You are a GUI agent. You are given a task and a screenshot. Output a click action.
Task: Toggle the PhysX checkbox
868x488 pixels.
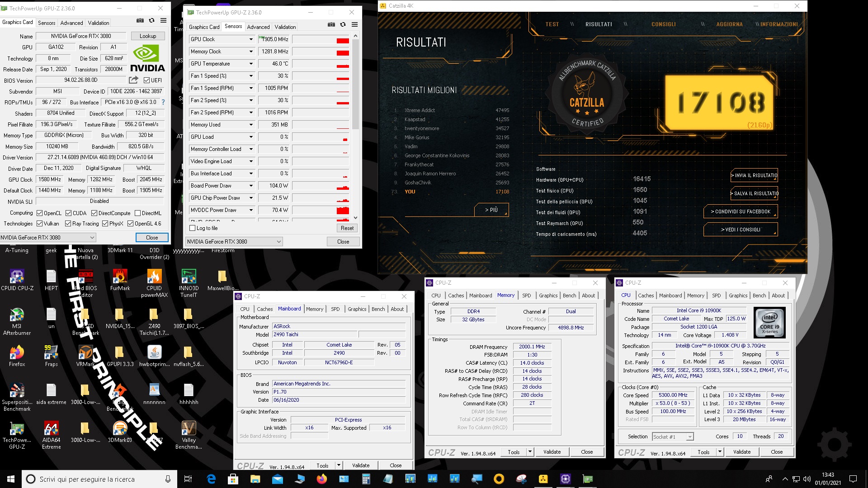point(105,224)
